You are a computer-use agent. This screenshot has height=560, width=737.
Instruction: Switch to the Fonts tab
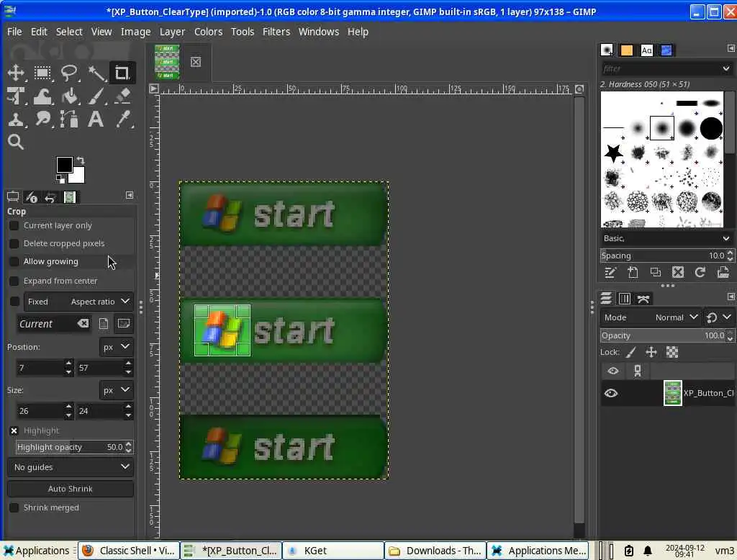pos(647,50)
